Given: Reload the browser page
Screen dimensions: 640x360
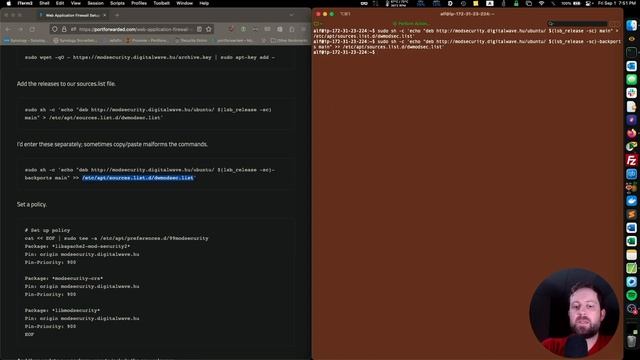Looking at the screenshot, I should [x=32, y=29].
